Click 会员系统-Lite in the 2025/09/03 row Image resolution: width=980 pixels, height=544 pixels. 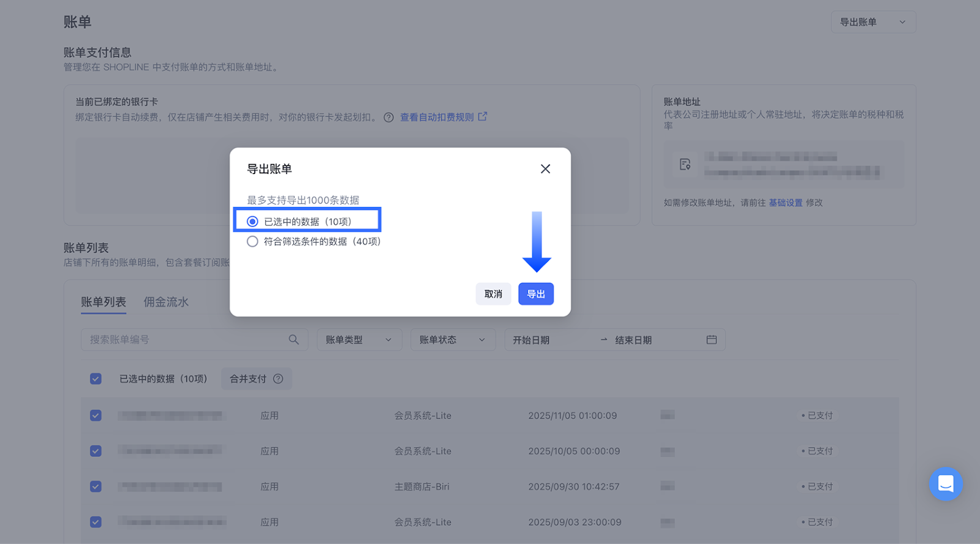click(423, 522)
